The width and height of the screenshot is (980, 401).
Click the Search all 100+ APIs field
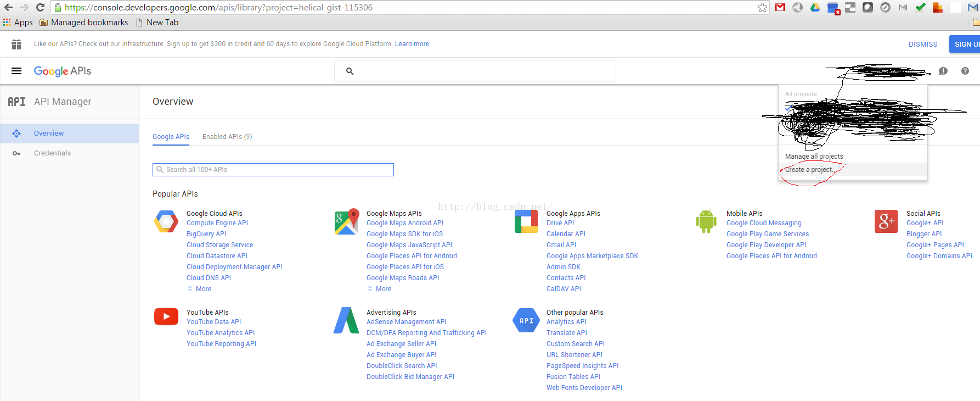coord(273,170)
